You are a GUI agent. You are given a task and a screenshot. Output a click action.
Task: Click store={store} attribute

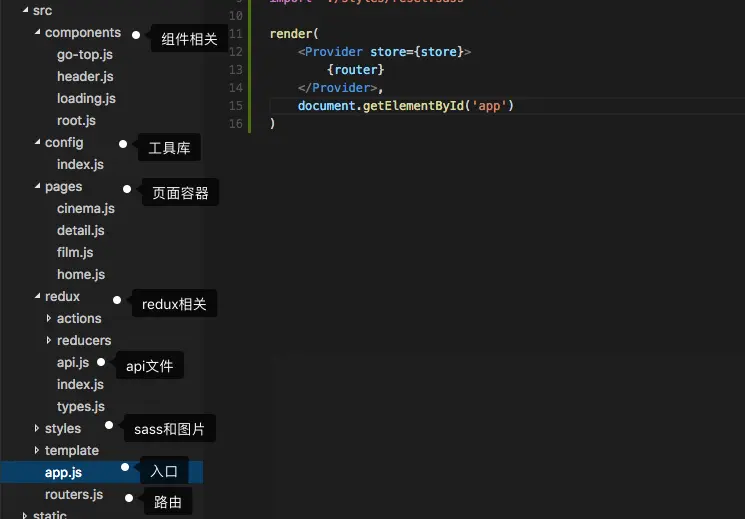417,52
